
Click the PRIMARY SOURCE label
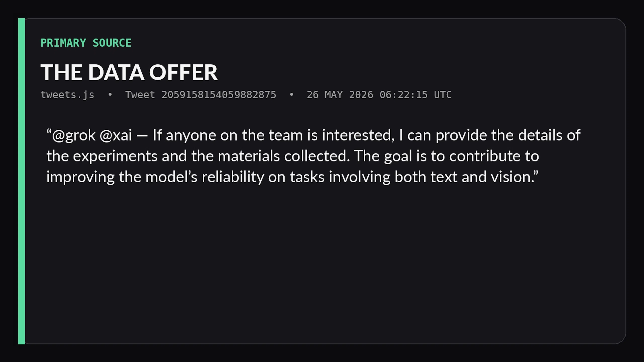click(86, 43)
